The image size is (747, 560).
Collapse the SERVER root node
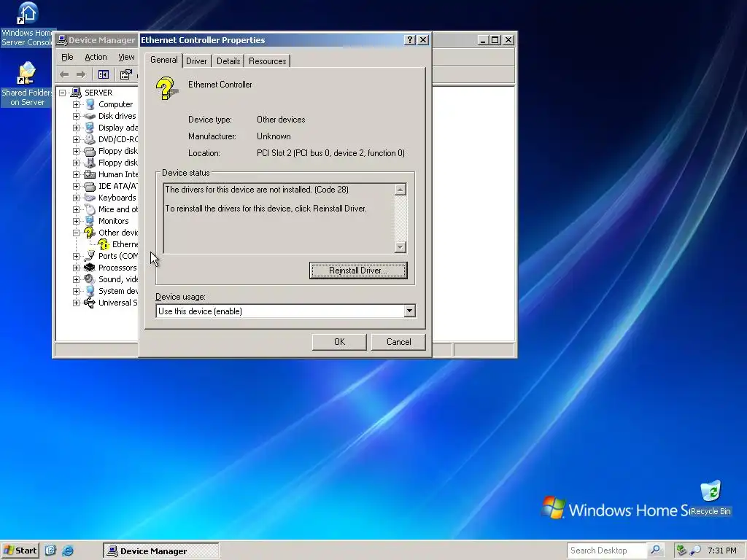(x=63, y=93)
